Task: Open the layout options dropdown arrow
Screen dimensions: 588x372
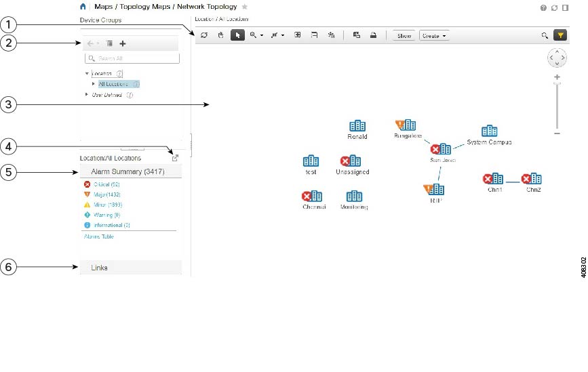Action: pyautogui.click(x=283, y=36)
